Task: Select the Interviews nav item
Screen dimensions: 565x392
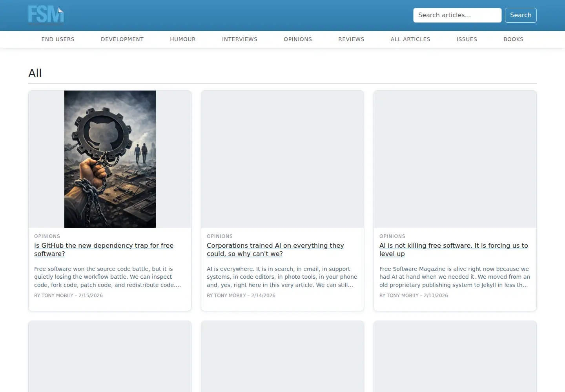Action: [240, 39]
